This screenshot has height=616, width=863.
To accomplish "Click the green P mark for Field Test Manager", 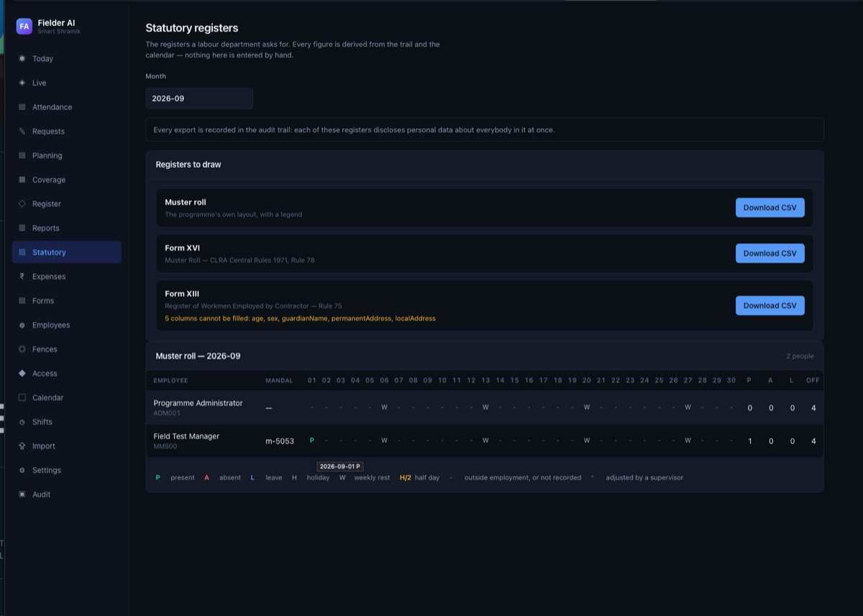I will click(312, 440).
